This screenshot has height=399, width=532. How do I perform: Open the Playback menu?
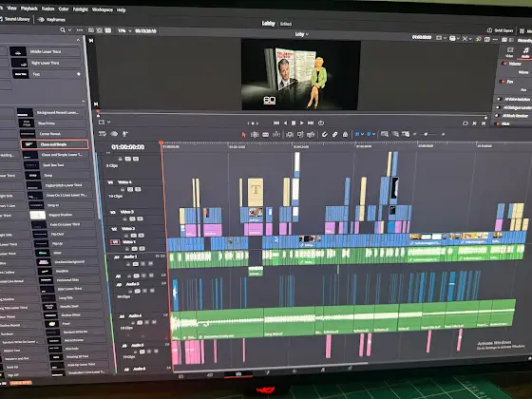click(x=29, y=9)
